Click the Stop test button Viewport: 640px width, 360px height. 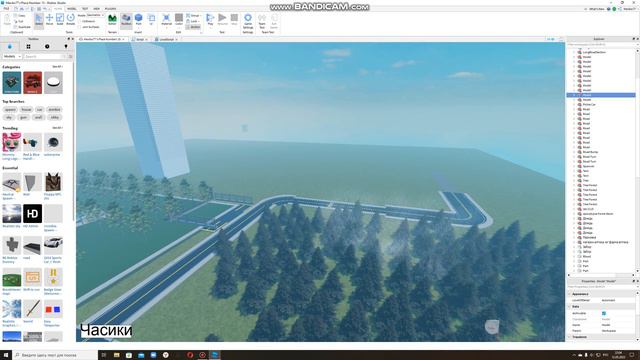point(234,20)
